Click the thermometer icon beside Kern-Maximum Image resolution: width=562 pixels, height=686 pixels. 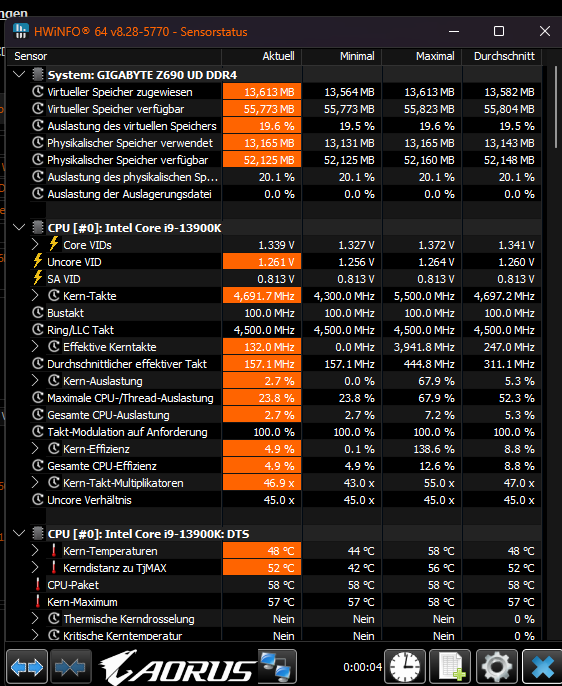[x=38, y=602]
